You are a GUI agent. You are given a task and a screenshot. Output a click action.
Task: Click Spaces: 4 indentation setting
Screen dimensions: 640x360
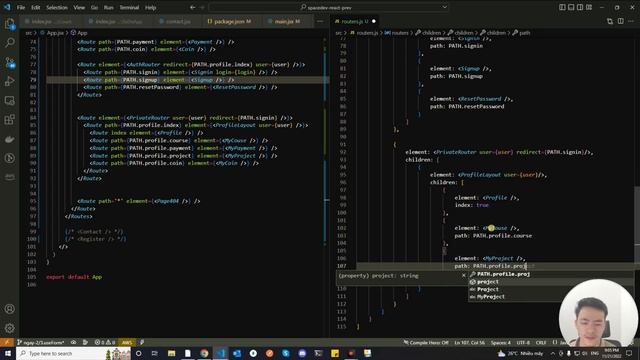[x=501, y=342]
